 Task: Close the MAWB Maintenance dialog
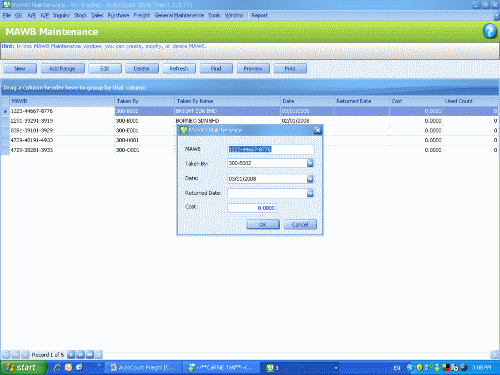coord(318,130)
